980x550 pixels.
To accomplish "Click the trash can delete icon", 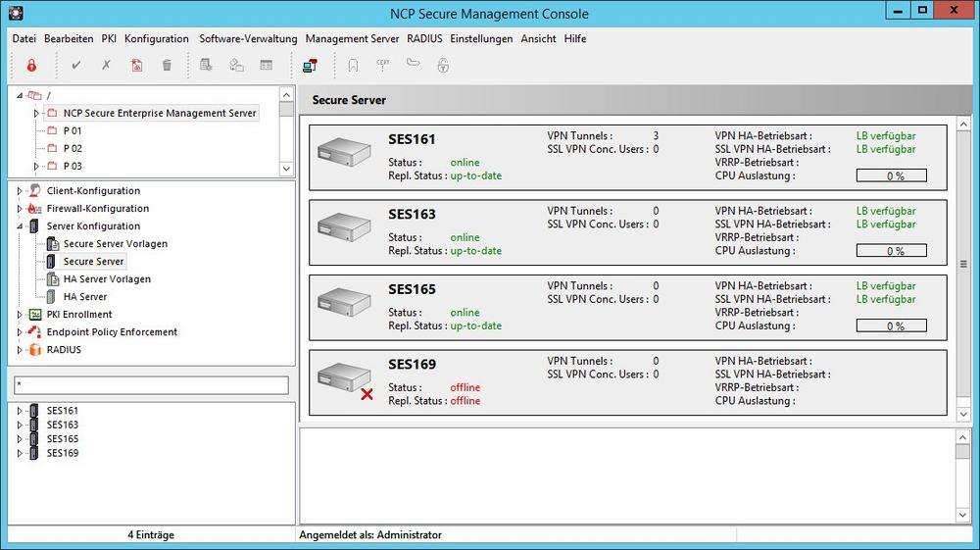I will [167, 66].
